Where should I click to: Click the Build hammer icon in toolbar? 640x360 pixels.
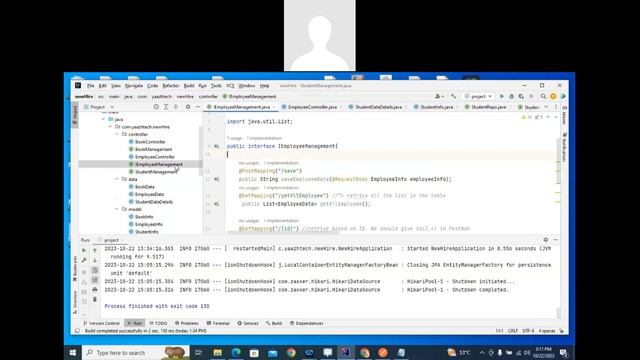click(x=453, y=96)
